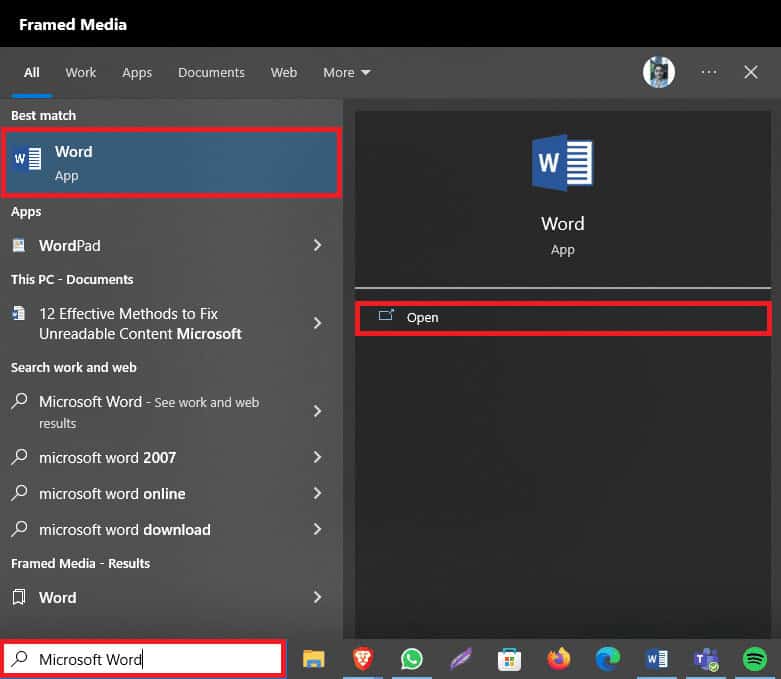Launch Spotify from the taskbar

755,659
